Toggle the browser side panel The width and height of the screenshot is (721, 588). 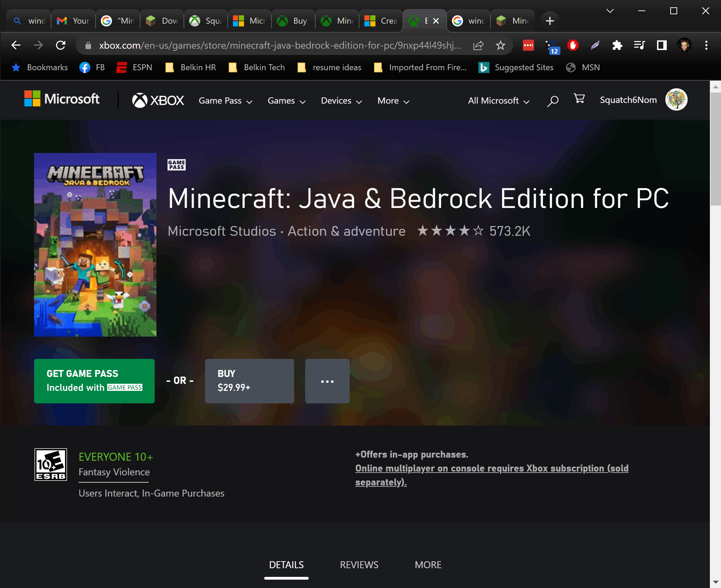pyautogui.click(x=662, y=45)
